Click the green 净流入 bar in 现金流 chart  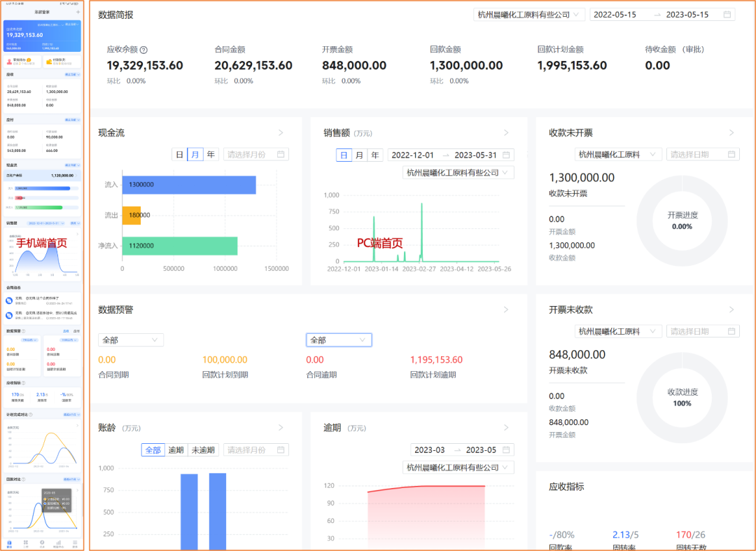[x=180, y=246]
